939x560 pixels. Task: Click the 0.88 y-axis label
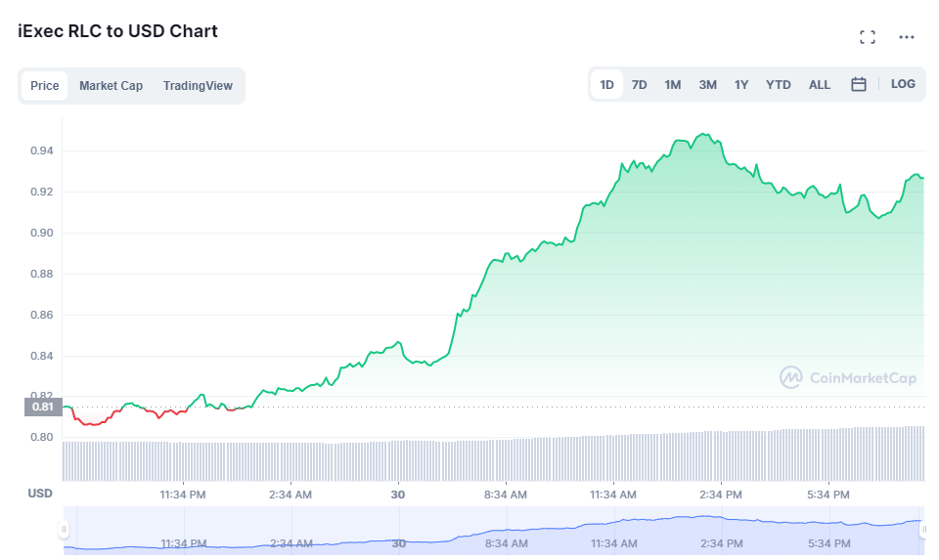click(42, 274)
